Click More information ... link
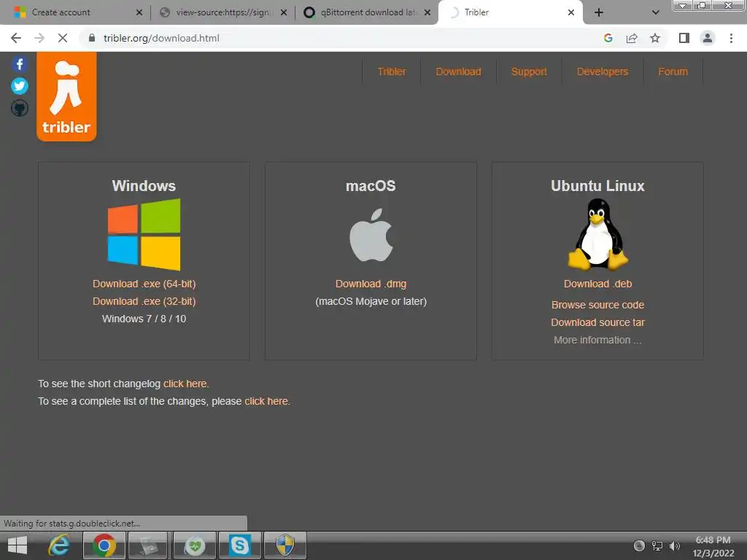The height and width of the screenshot is (560, 747). pos(598,340)
